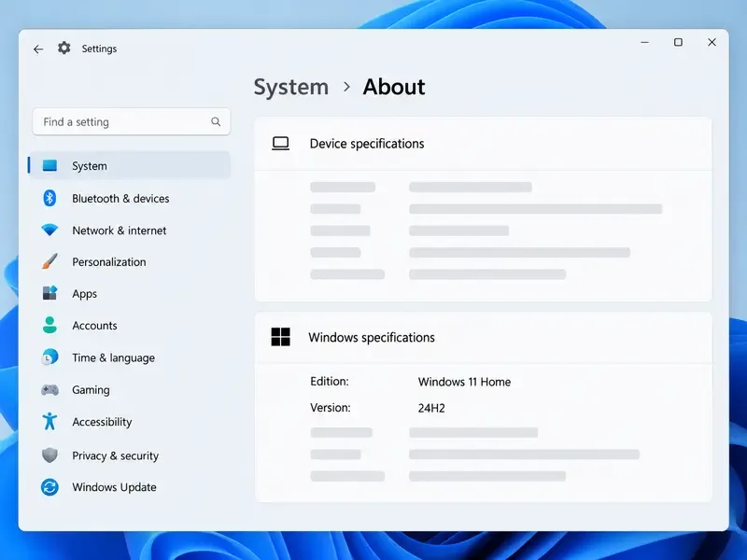Click the Gaming controller icon
Image resolution: width=747 pixels, height=560 pixels.
(49, 390)
